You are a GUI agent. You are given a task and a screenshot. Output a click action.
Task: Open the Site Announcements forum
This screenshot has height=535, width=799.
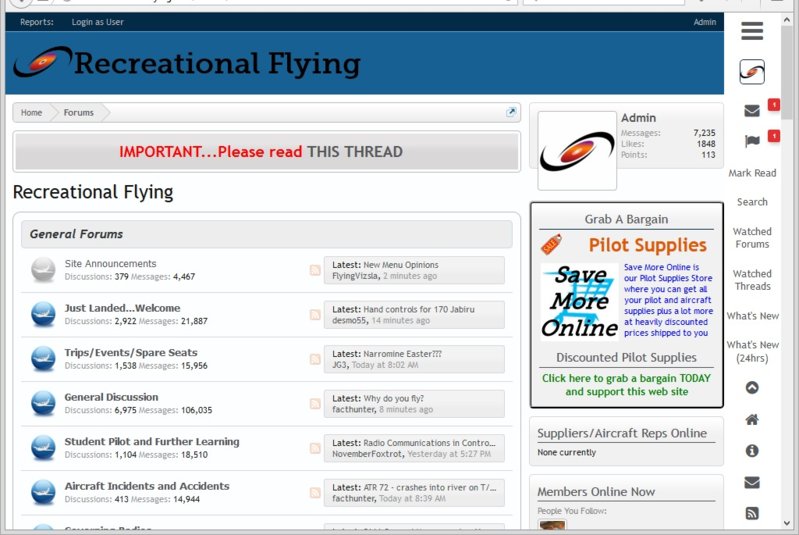click(x=110, y=263)
